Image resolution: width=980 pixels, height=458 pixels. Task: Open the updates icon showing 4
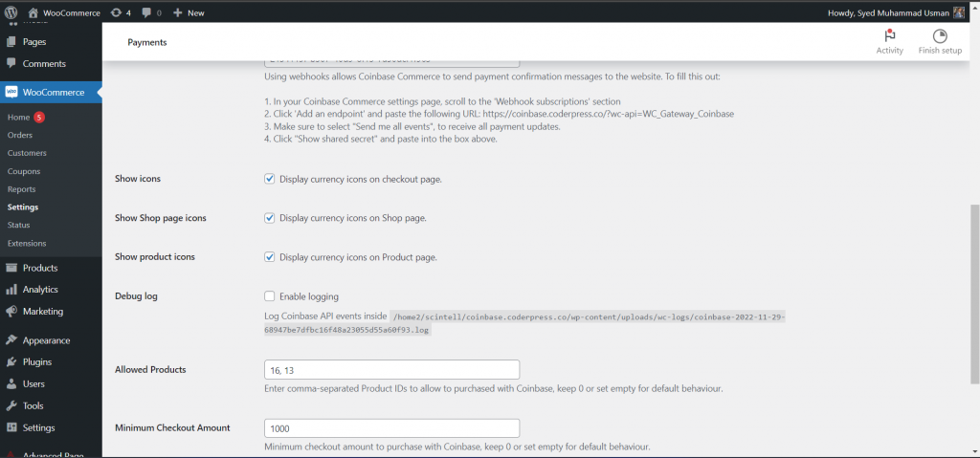121,13
